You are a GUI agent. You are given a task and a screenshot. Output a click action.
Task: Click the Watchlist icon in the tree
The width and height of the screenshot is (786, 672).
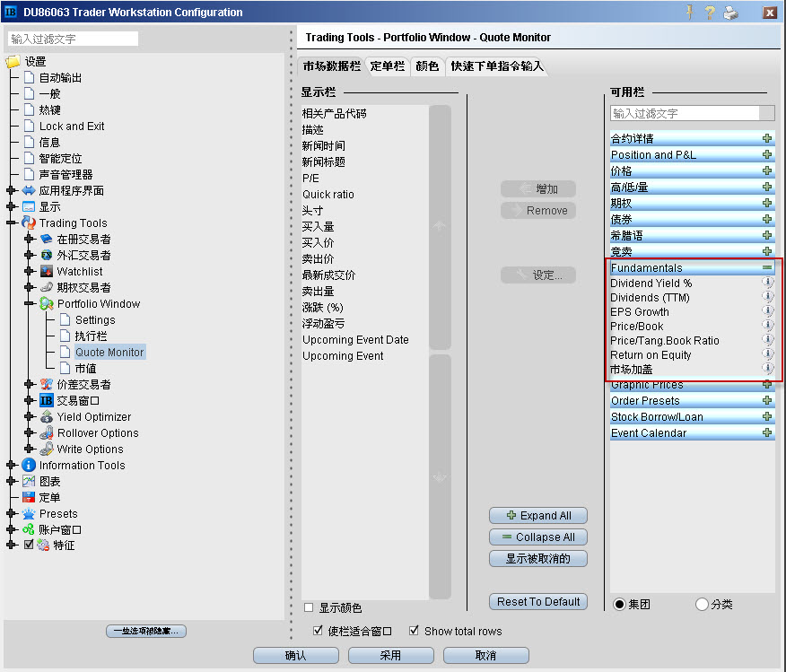tap(47, 272)
